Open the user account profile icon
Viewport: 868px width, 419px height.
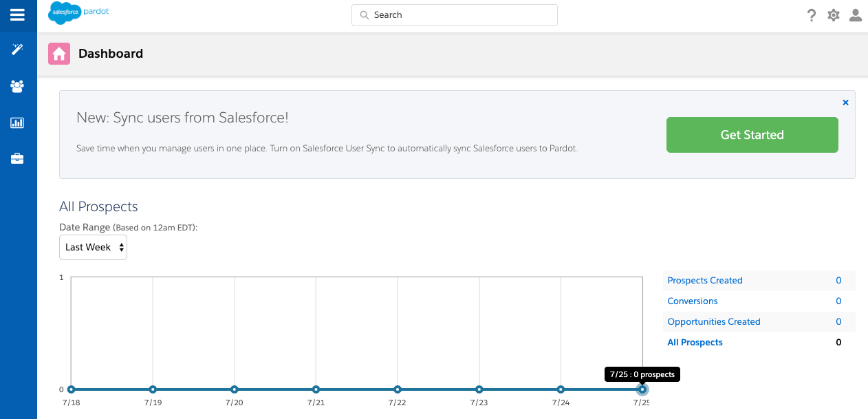(x=856, y=15)
